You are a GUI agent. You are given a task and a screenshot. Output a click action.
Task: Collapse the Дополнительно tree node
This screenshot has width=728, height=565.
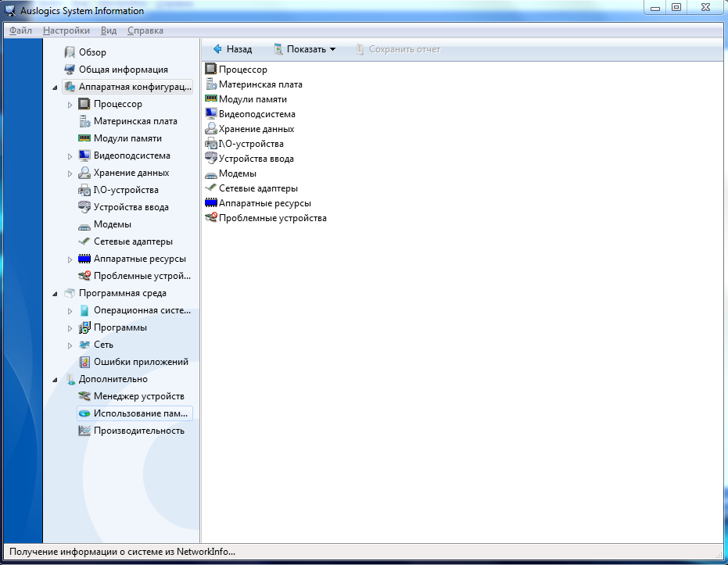pyautogui.click(x=55, y=380)
